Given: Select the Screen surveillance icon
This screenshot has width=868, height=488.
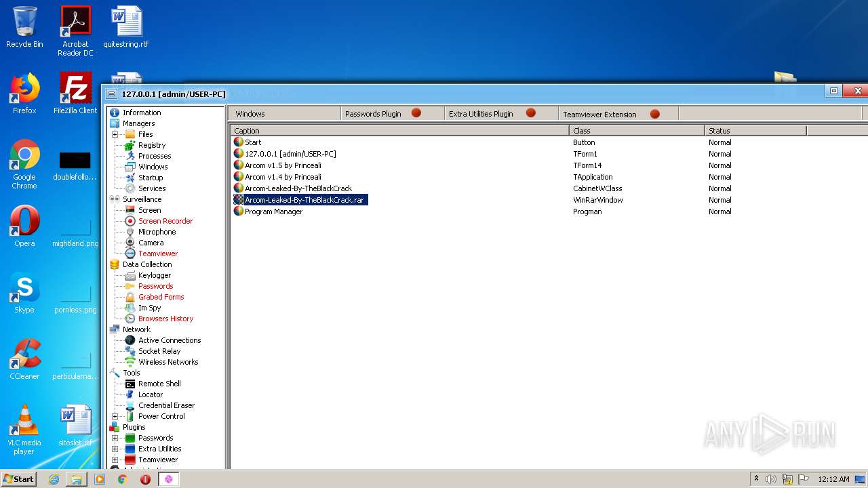Looking at the screenshot, I should click(130, 210).
